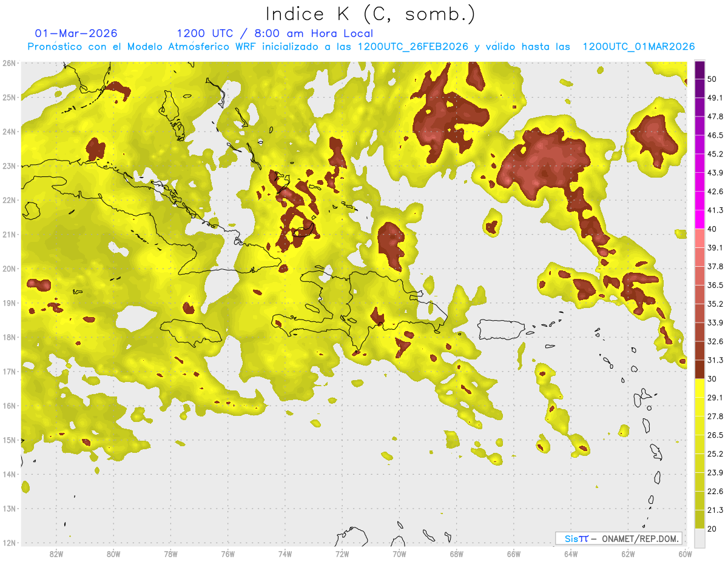Select the "12N" latitude label
The height and width of the screenshot is (562, 728).
coord(8,543)
